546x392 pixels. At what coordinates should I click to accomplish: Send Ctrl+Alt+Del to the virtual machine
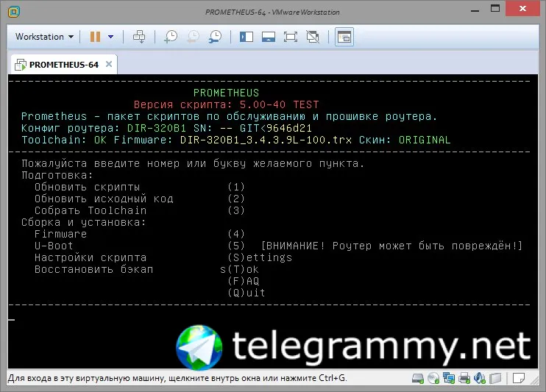pyautogui.click(x=139, y=37)
